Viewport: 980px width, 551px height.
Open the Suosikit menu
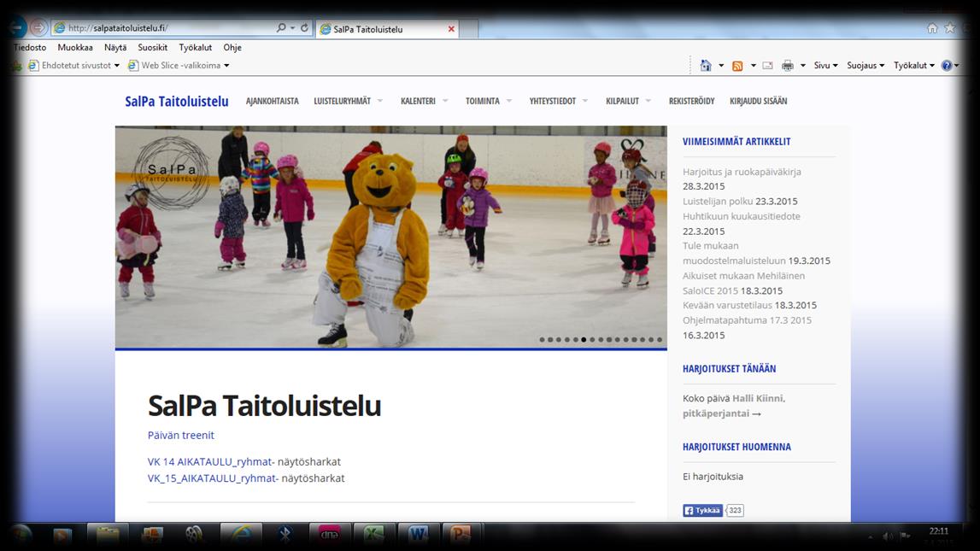(152, 48)
